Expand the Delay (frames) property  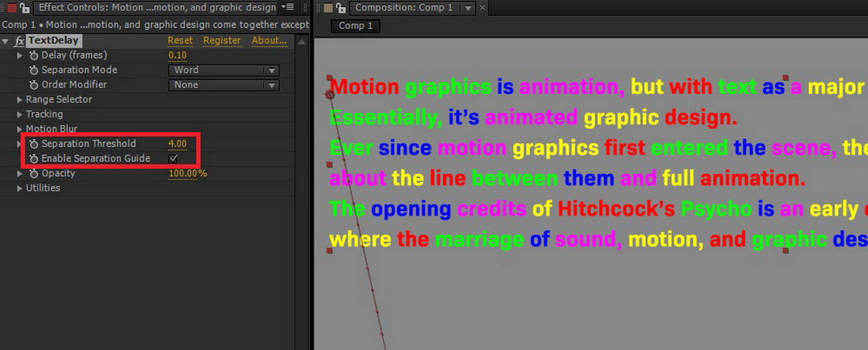point(20,56)
